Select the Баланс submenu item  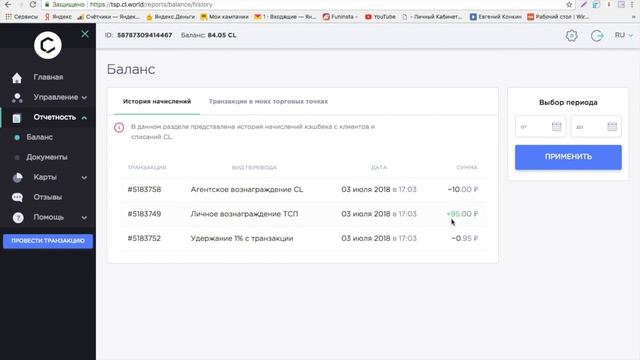[40, 137]
